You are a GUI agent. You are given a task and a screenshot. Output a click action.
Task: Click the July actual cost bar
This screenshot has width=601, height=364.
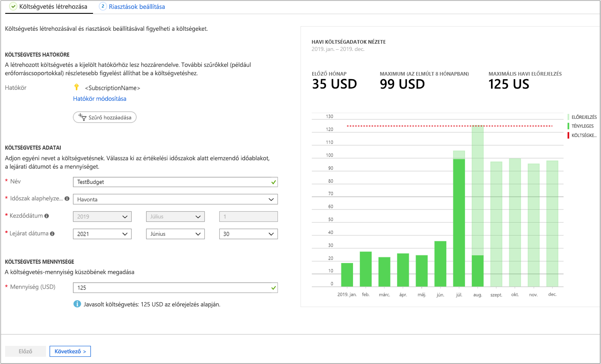(459, 223)
